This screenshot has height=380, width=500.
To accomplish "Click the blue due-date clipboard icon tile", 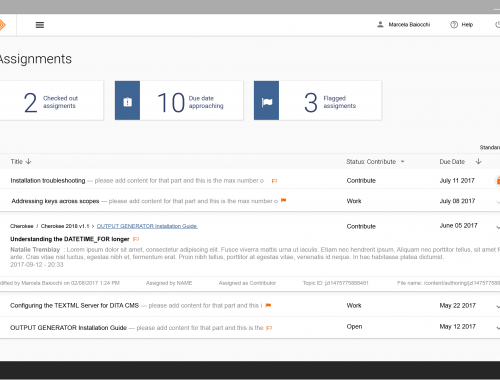I will [127, 100].
